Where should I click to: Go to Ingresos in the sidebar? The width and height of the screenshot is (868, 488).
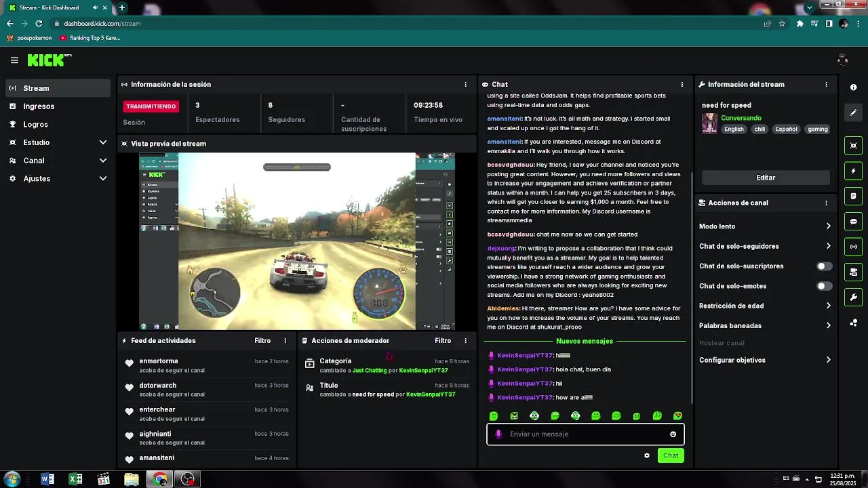click(57, 106)
